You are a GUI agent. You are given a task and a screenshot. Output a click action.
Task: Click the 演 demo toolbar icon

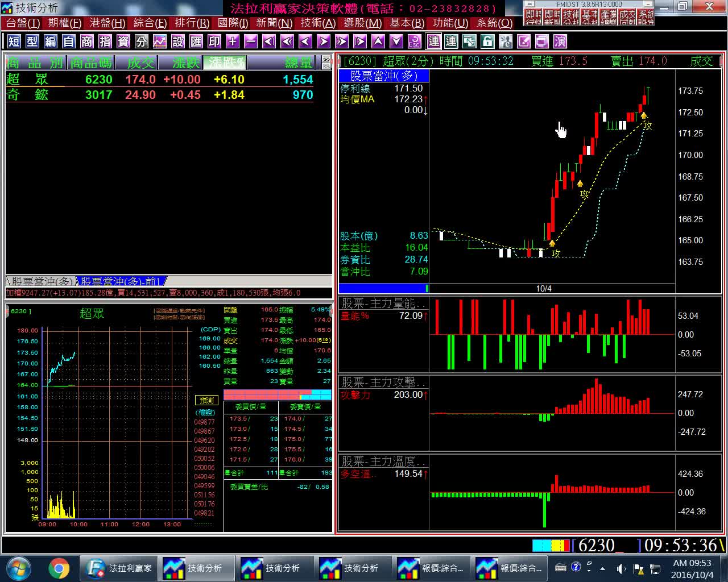(560, 41)
